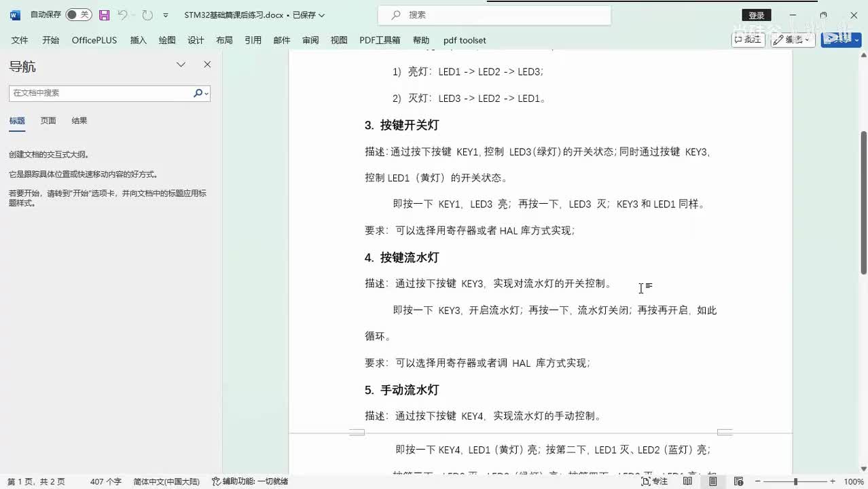Image resolution: width=868 pixels, height=489 pixels.
Task: Click the purple Save disk icon
Action: coord(104,15)
